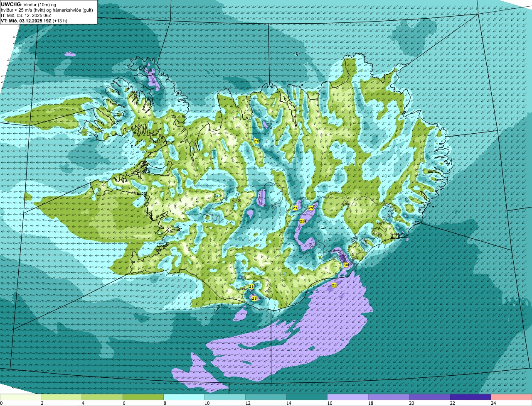This screenshot has height=406, width=532.
Task: Select the light cyan 8–10 m/s swatch
Action: tap(184, 397)
